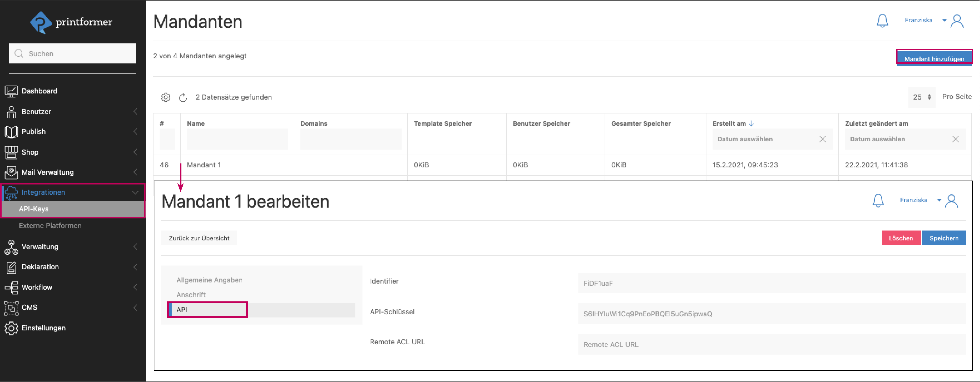
Task: Select Externe Plattformen submenu item
Action: point(50,226)
